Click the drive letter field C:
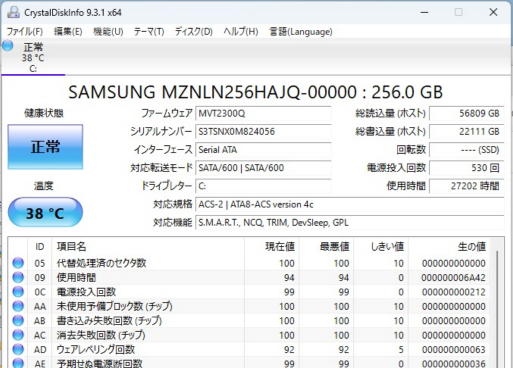 (263, 186)
